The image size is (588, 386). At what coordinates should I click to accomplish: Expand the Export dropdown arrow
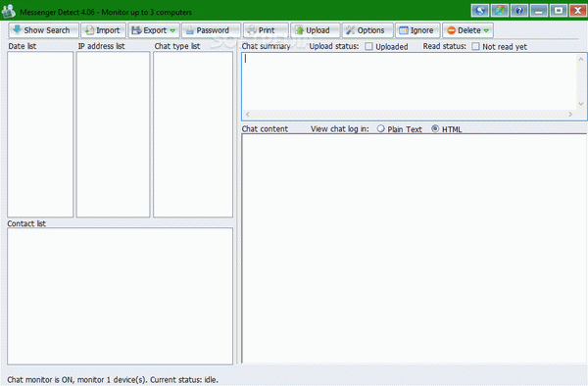(x=172, y=30)
